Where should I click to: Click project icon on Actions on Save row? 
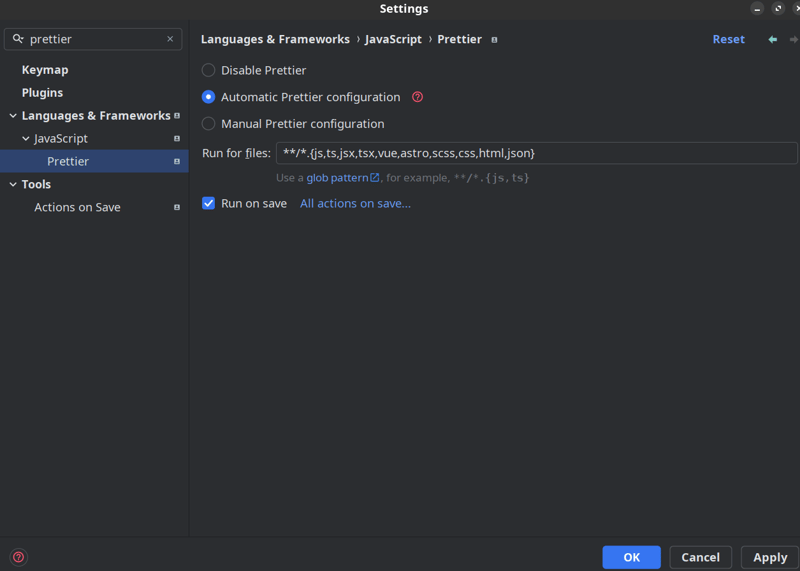click(x=177, y=208)
